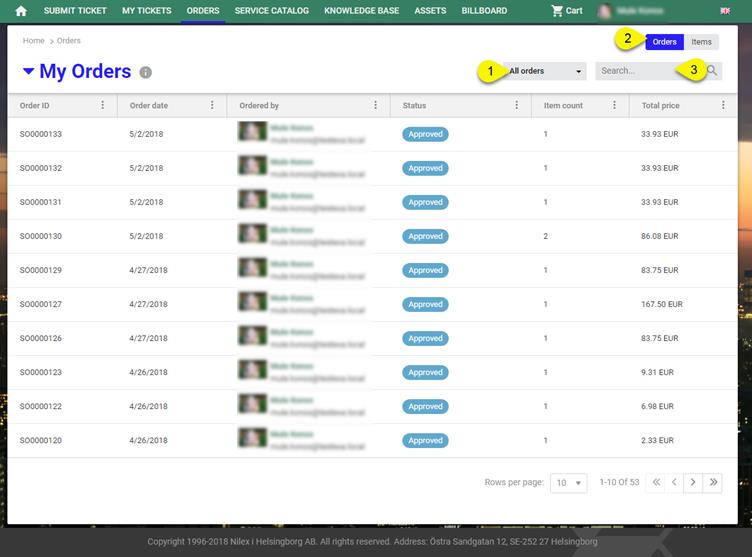
Task: Open order SO0000133
Action: click(41, 134)
